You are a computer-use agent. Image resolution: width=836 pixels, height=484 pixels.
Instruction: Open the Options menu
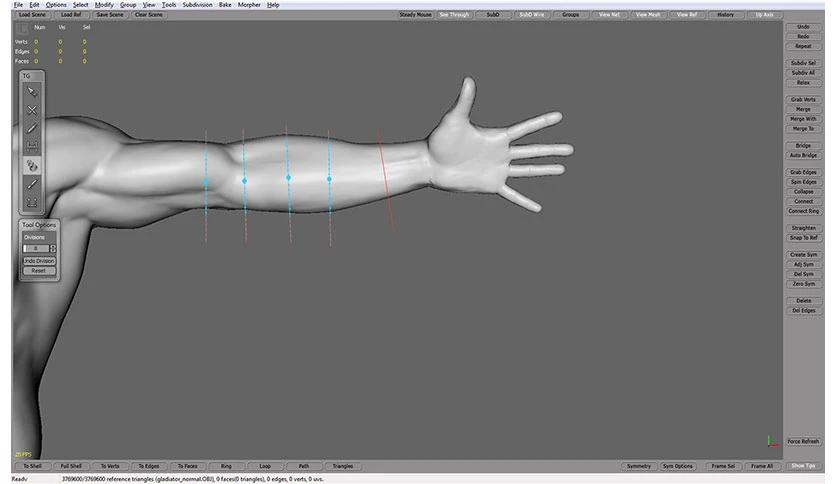click(x=56, y=5)
